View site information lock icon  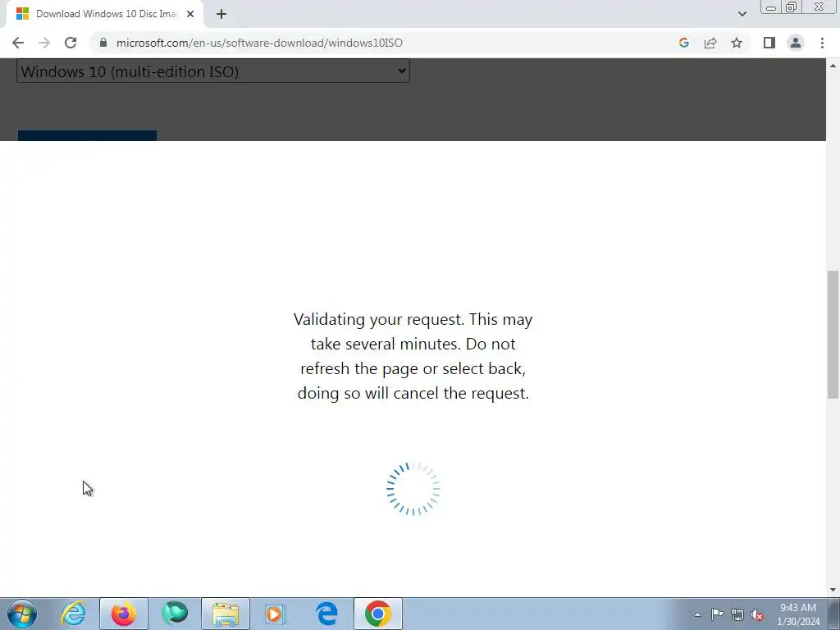pos(103,43)
